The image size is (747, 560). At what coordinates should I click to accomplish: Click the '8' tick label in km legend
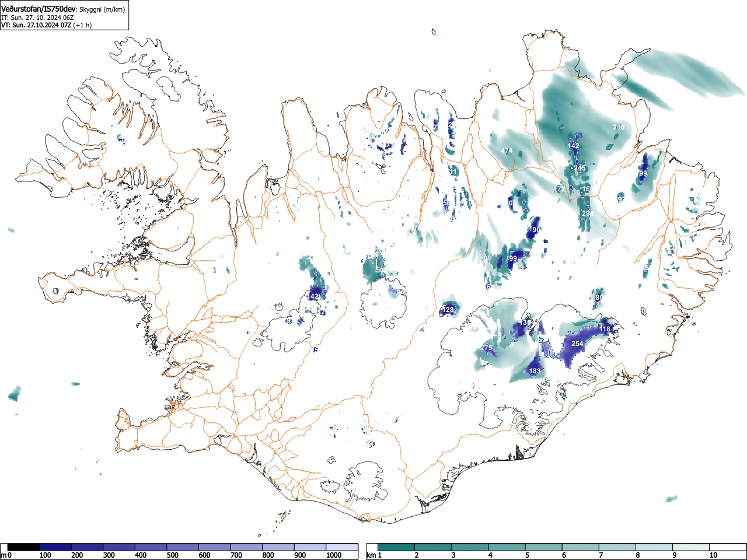[637, 555]
